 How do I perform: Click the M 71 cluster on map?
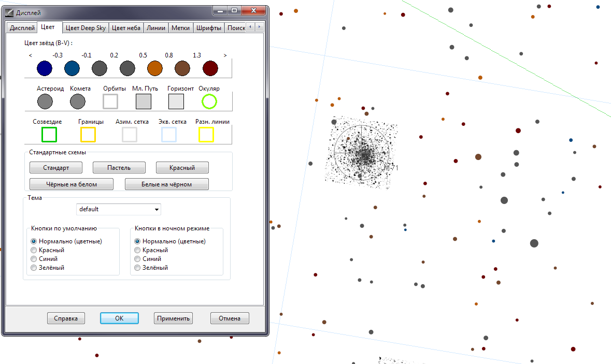pos(362,154)
